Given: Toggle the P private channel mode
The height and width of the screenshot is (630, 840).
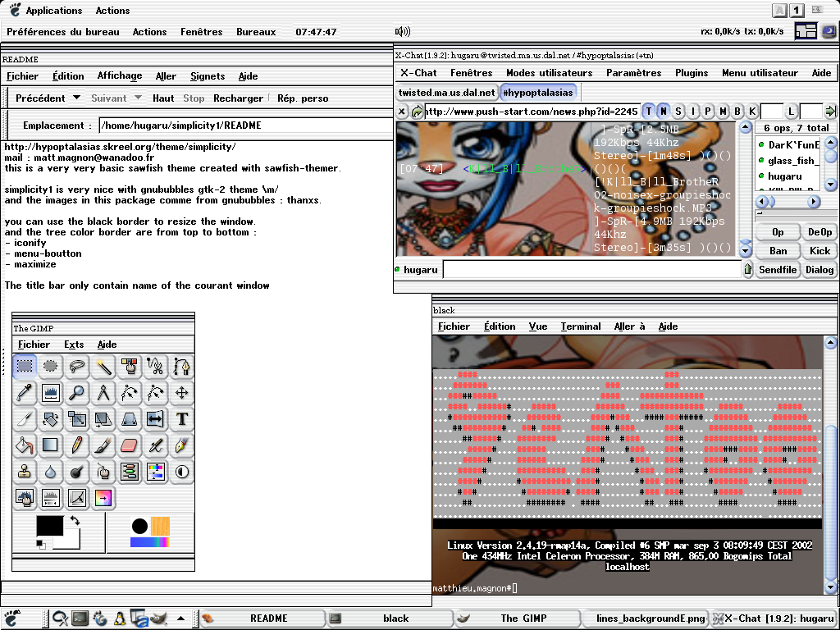Looking at the screenshot, I should pyautogui.click(x=708, y=112).
